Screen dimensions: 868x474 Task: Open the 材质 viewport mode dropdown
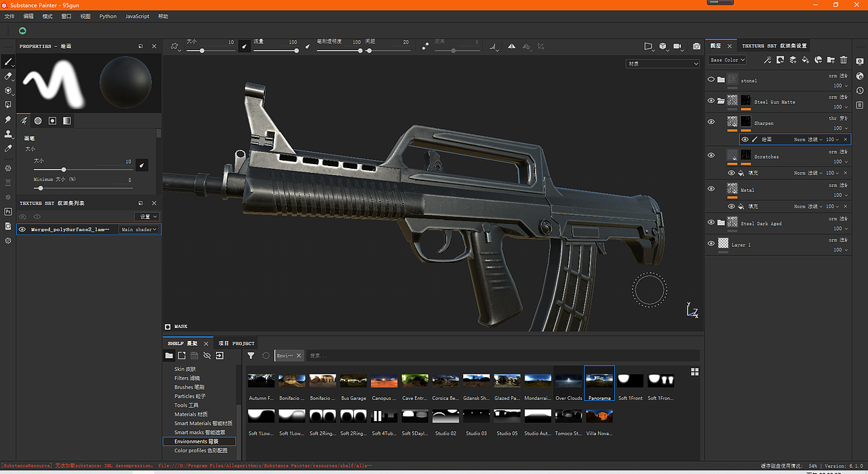pos(663,64)
